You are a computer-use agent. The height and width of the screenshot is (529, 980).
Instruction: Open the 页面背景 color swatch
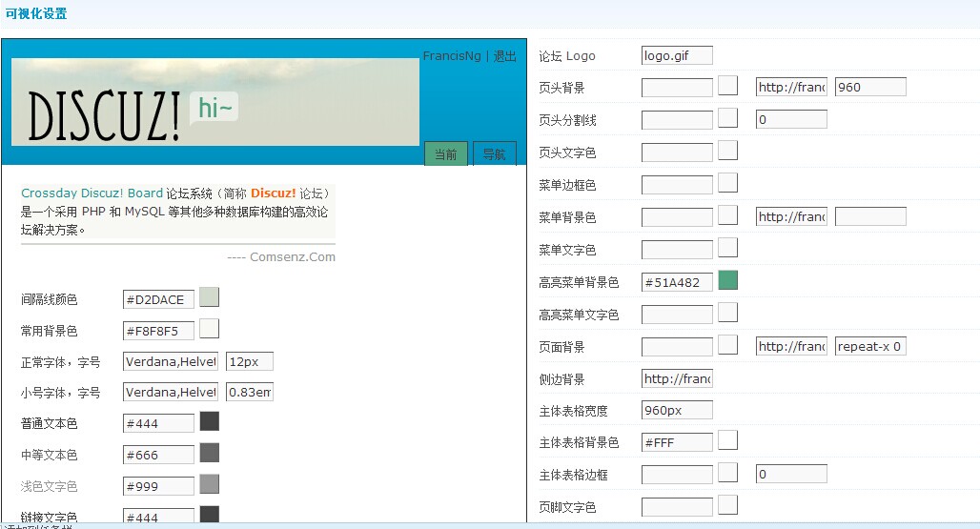(727, 345)
